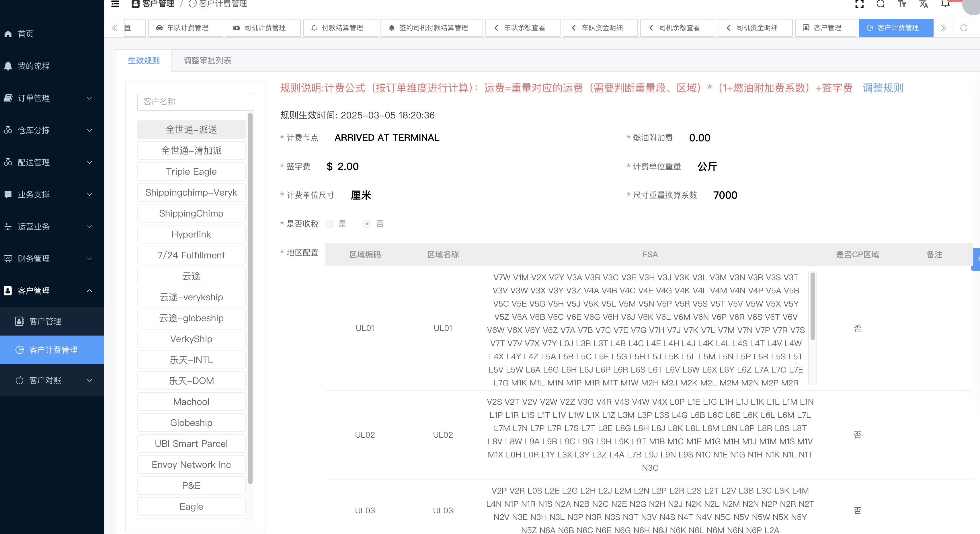
Task: Select the 否 radio for 是否收税
Action: pos(367,224)
